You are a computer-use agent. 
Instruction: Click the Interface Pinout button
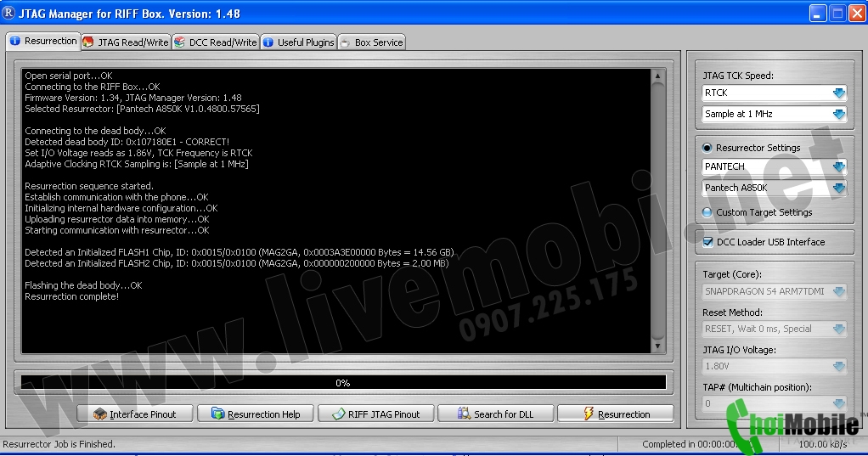pyautogui.click(x=134, y=414)
